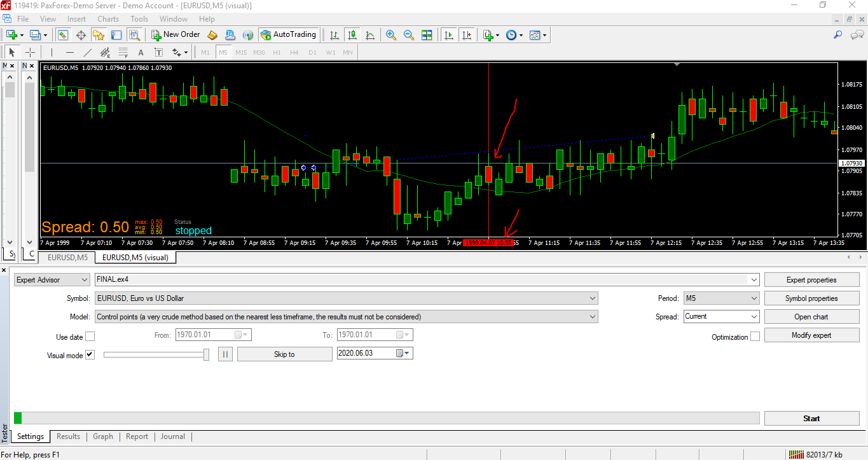Open Expert properties

(811, 280)
